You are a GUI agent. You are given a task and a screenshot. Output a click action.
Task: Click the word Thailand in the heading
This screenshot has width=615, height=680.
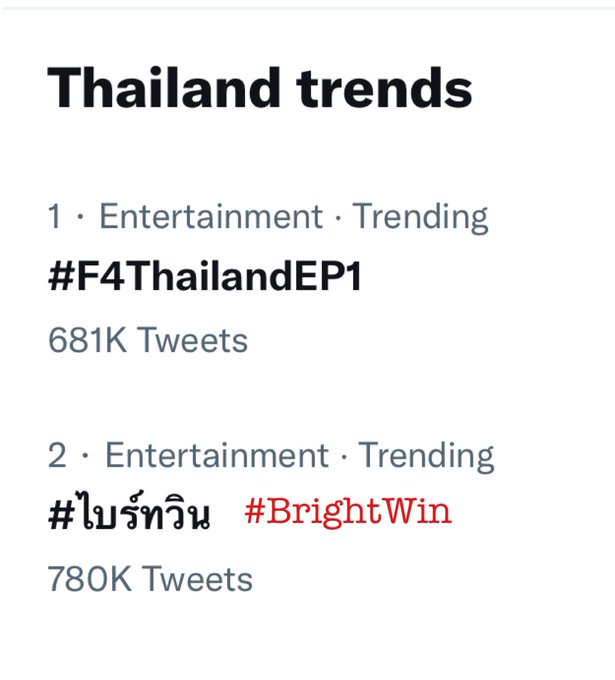pyautogui.click(x=164, y=88)
